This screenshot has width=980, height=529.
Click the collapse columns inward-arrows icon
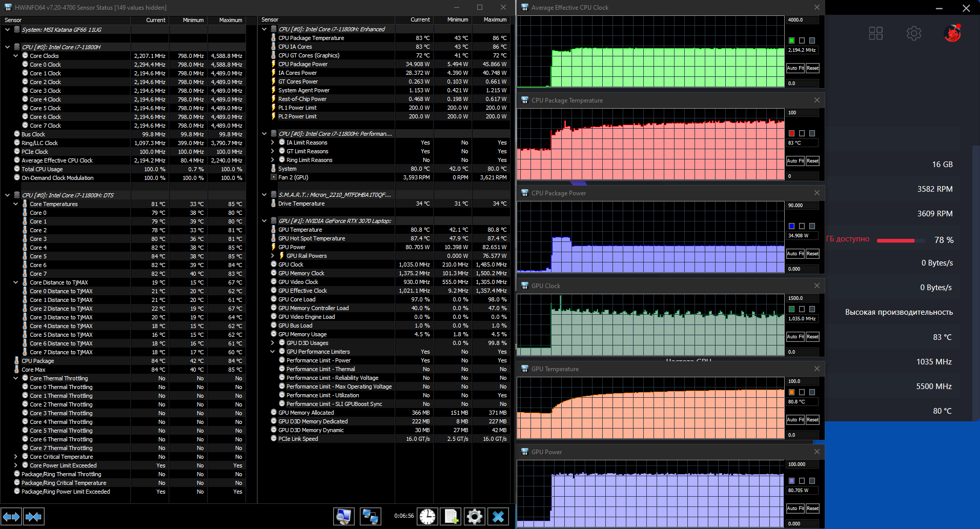coord(34,517)
